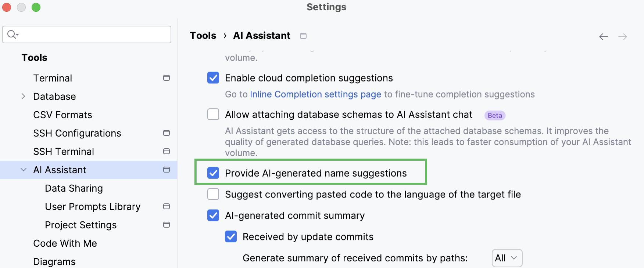Click the search magnifier icon in settings
The height and width of the screenshot is (268, 644).
coord(12,35)
